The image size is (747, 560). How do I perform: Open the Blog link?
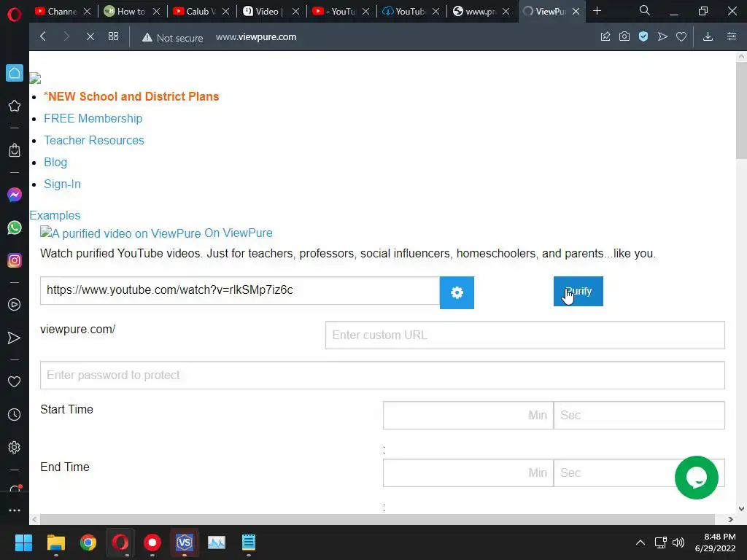55,163
